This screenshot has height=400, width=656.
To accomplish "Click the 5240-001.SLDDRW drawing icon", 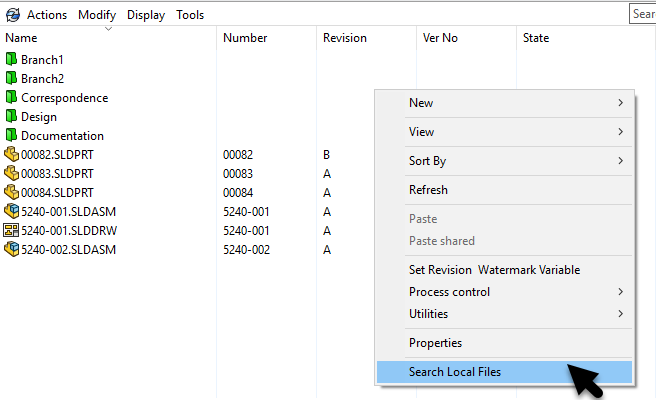I will (12, 230).
